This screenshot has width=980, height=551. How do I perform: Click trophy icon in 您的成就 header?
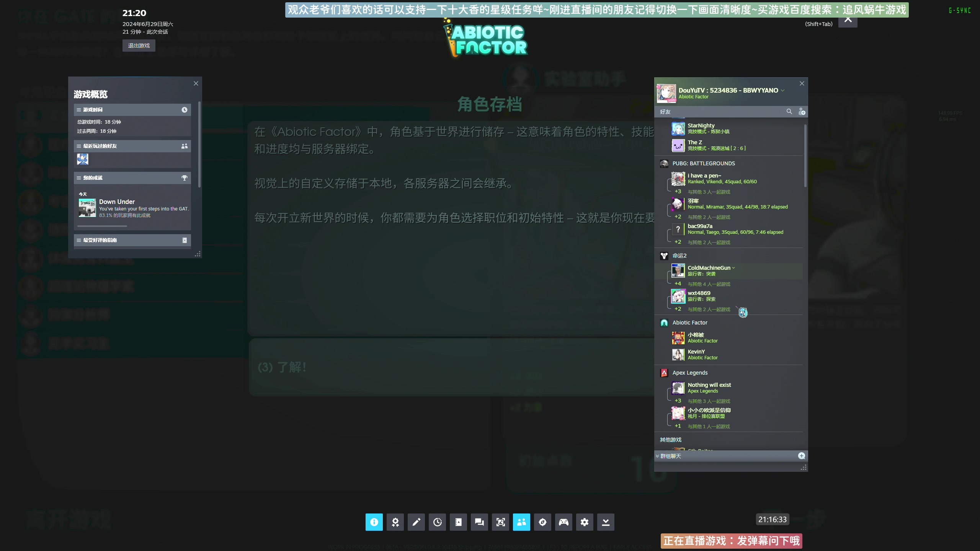click(185, 178)
